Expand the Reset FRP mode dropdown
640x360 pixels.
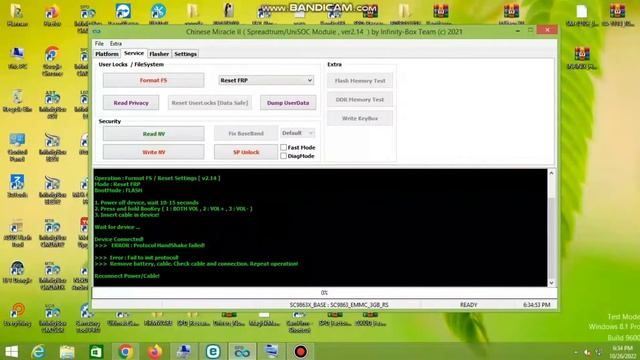(266, 80)
